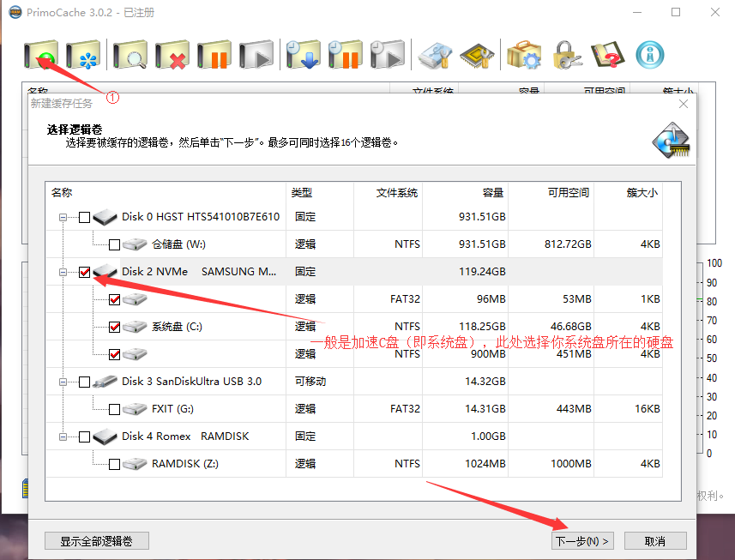Click the 簇大小 column header in dialog
Viewport: 735px width, 560px height.
628,193
